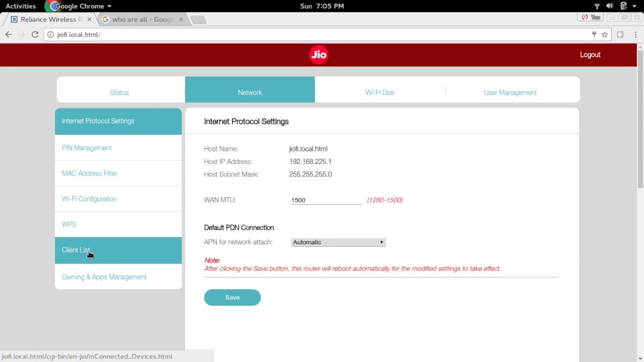Click the extension icon beside address bar
This screenshot has width=644, height=362.
click(x=620, y=35)
